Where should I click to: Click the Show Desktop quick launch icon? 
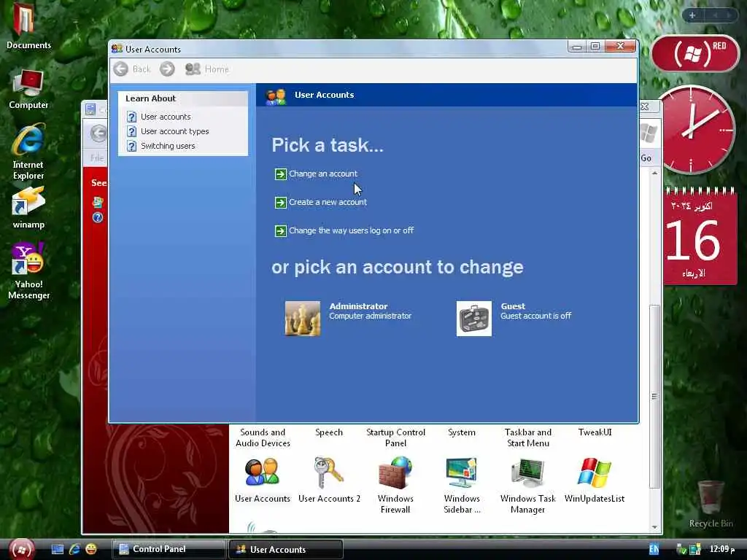coord(58,550)
